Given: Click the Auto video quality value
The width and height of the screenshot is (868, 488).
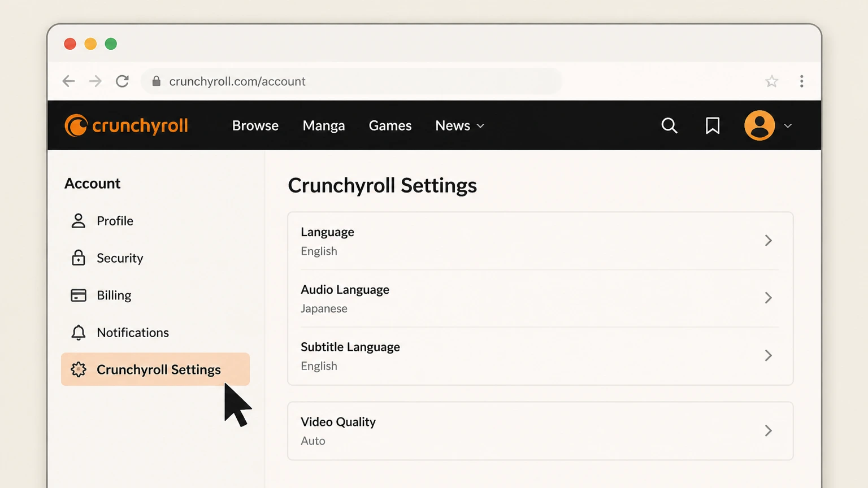Looking at the screenshot, I should click(x=313, y=441).
